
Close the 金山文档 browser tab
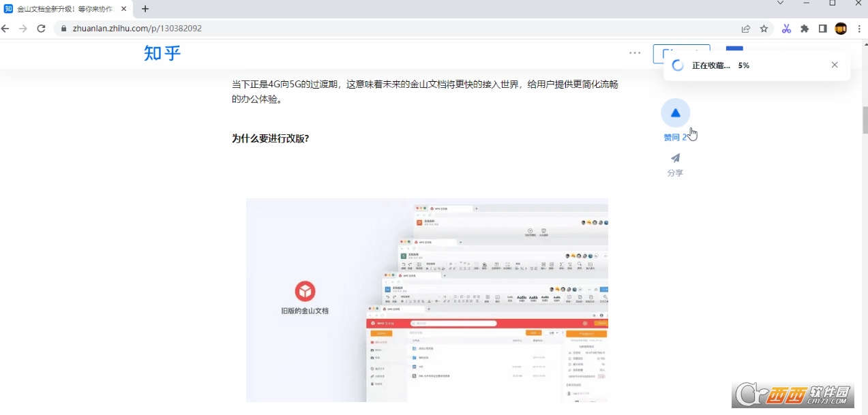pyautogui.click(x=124, y=9)
